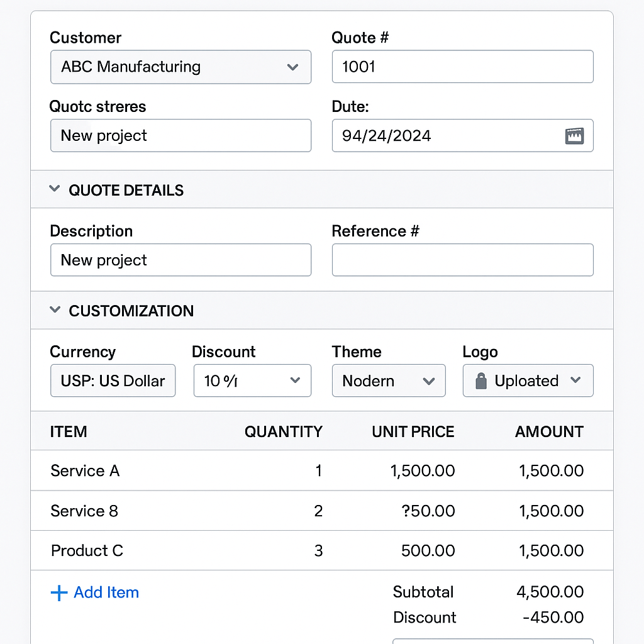Focus the empty Reference # field
This screenshot has height=644, width=644.
point(462,260)
